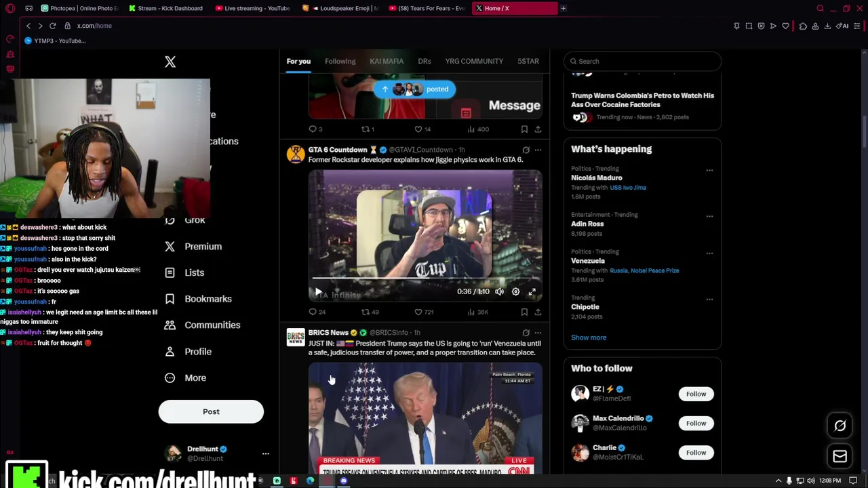This screenshot has height=488, width=868.
Task: Open Premium from the sidebar
Action: coord(194,247)
